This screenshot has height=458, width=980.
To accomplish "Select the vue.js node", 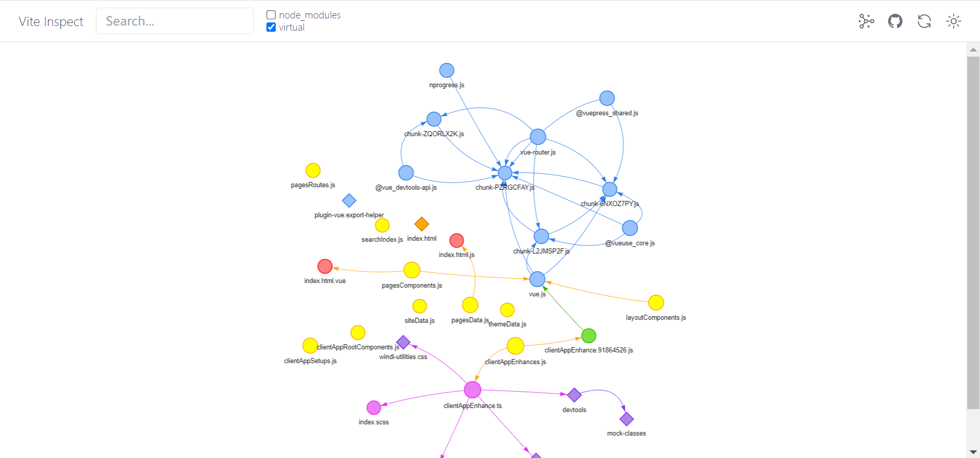I will [x=537, y=279].
